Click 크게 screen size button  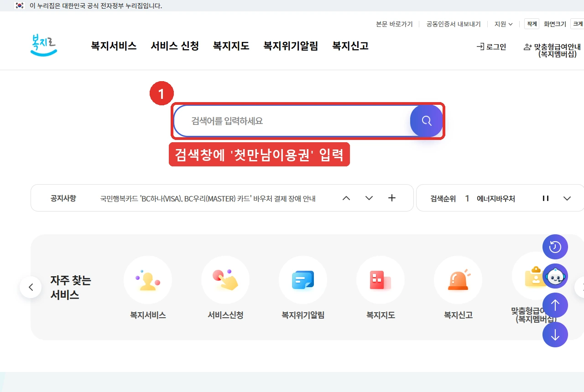[578, 24]
